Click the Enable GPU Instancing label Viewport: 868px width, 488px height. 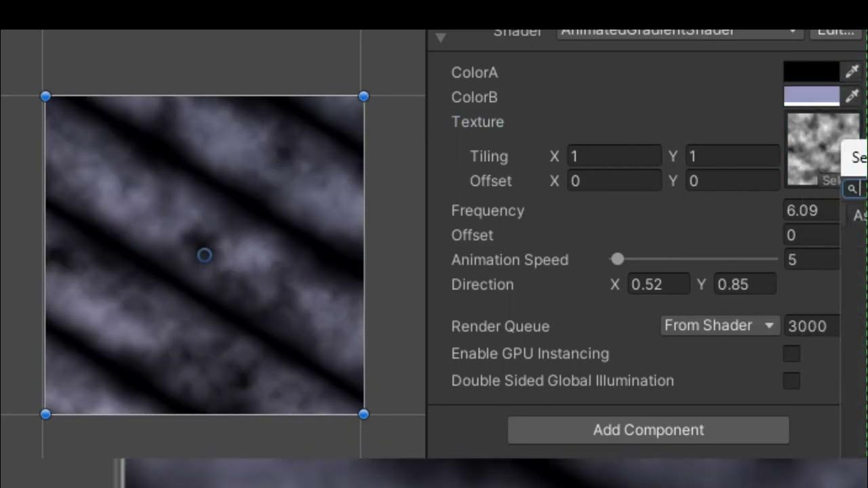pos(530,354)
